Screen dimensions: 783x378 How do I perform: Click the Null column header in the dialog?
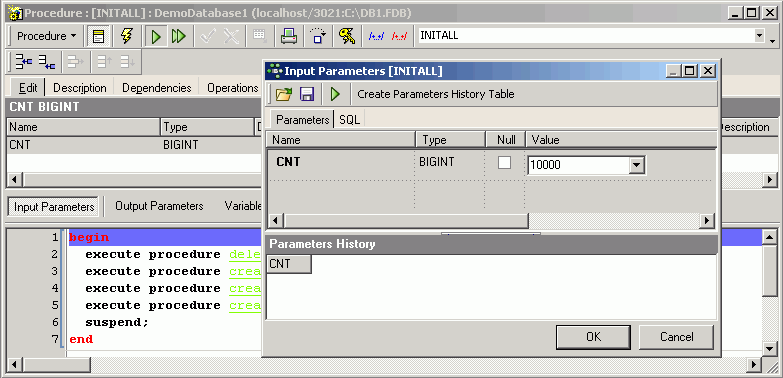[x=505, y=140]
